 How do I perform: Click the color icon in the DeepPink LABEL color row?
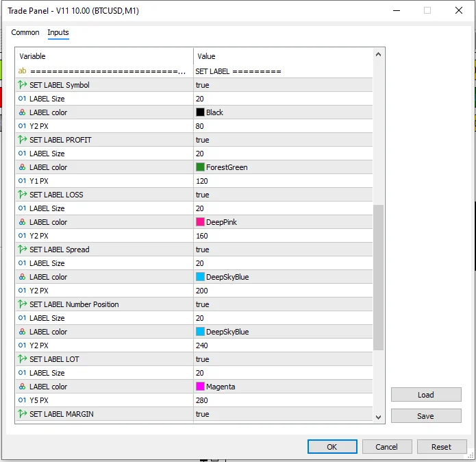point(22,222)
